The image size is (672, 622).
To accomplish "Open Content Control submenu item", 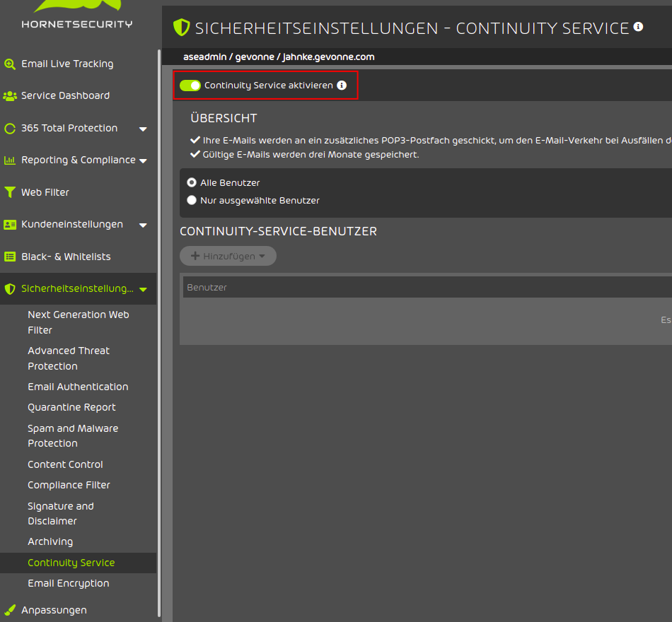I will tap(65, 464).
